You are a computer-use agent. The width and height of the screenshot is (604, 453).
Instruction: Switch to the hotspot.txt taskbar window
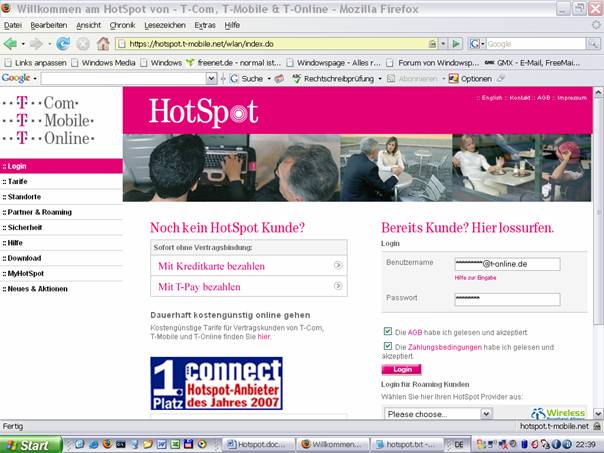[408, 445]
